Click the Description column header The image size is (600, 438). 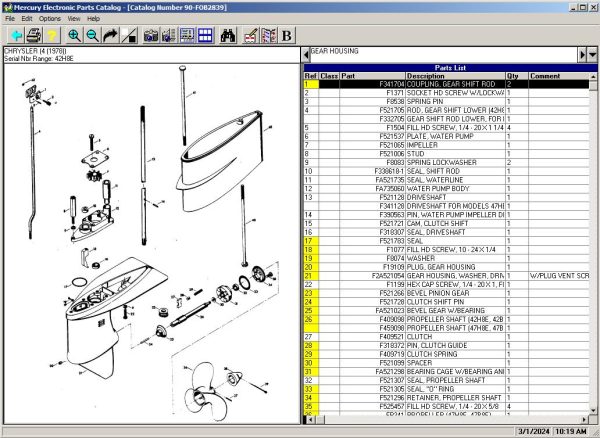click(455, 76)
